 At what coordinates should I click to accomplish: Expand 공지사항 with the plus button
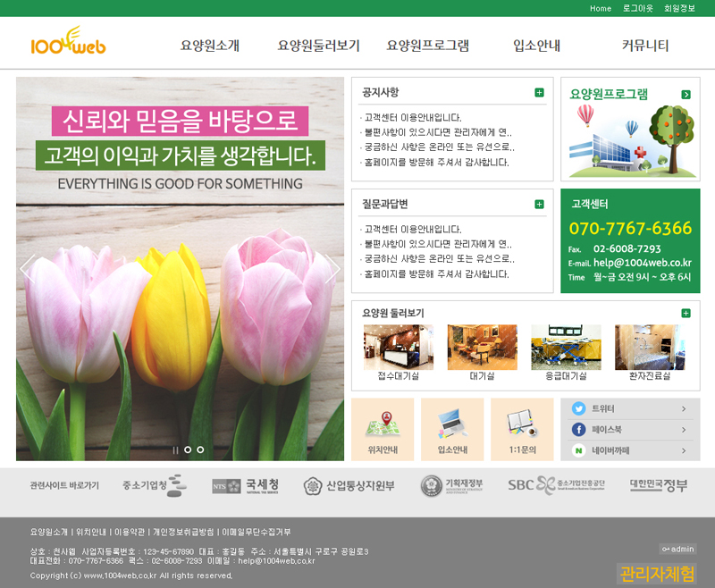click(539, 92)
